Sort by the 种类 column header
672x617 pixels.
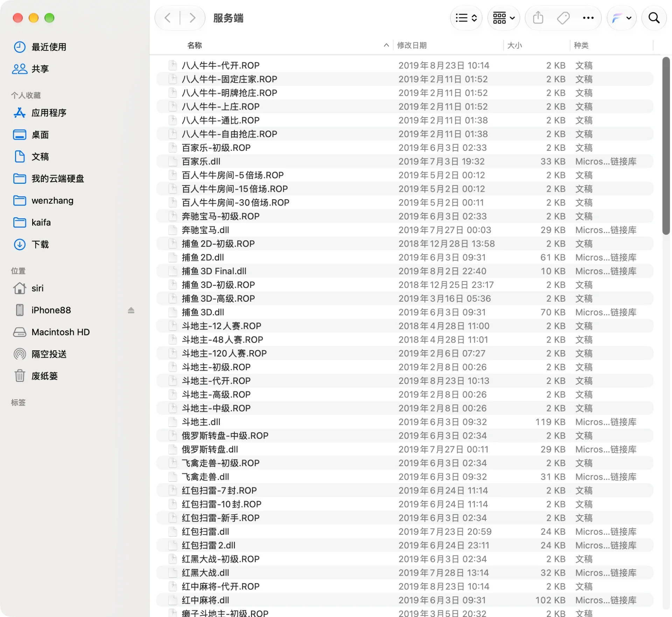(581, 45)
